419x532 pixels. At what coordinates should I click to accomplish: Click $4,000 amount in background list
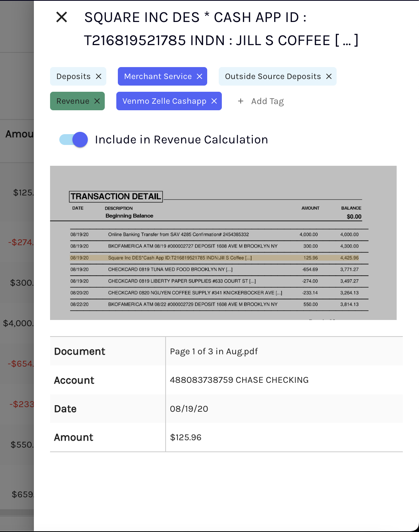tap(18, 323)
